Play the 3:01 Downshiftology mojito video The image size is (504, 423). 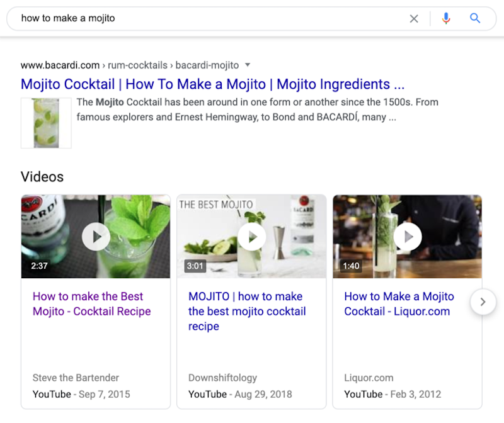(x=251, y=237)
